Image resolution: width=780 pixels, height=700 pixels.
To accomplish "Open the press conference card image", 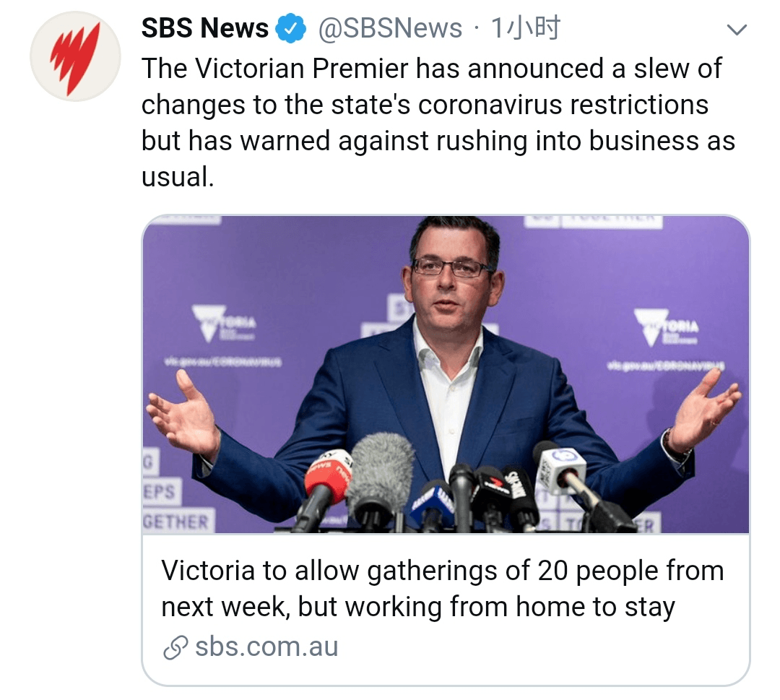I will [446, 375].
